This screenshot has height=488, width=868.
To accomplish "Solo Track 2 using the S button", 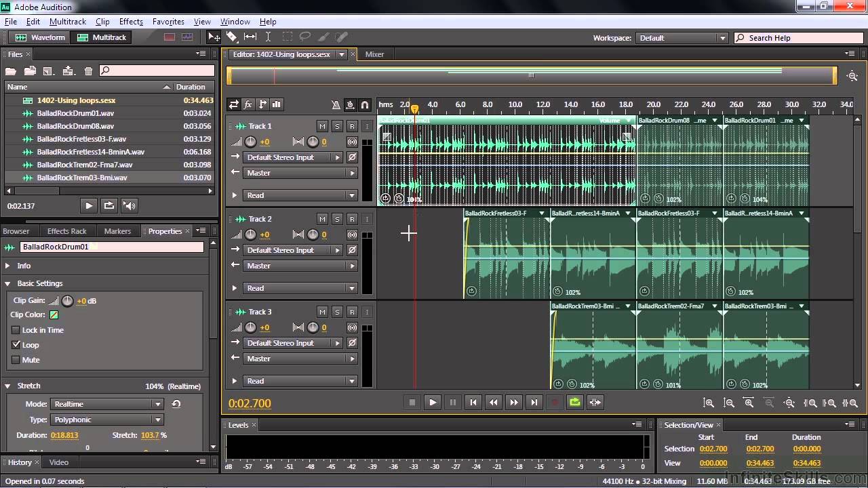I will tap(336, 218).
